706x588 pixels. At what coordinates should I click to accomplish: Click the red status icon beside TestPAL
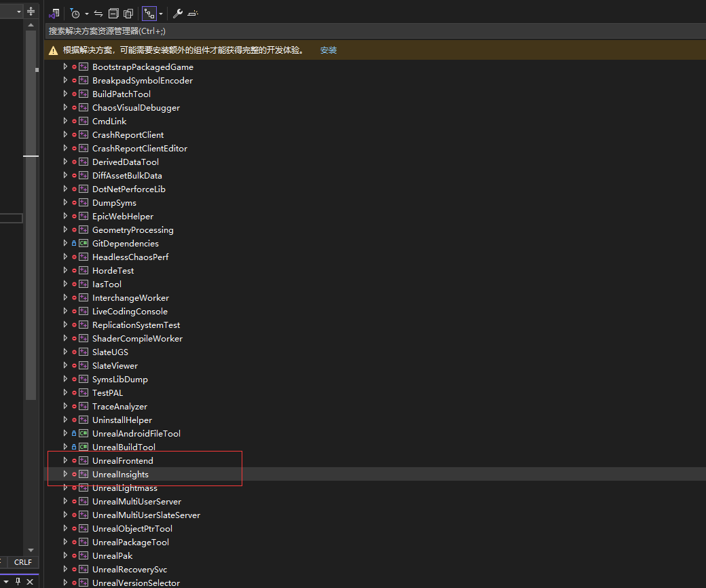[x=74, y=392]
